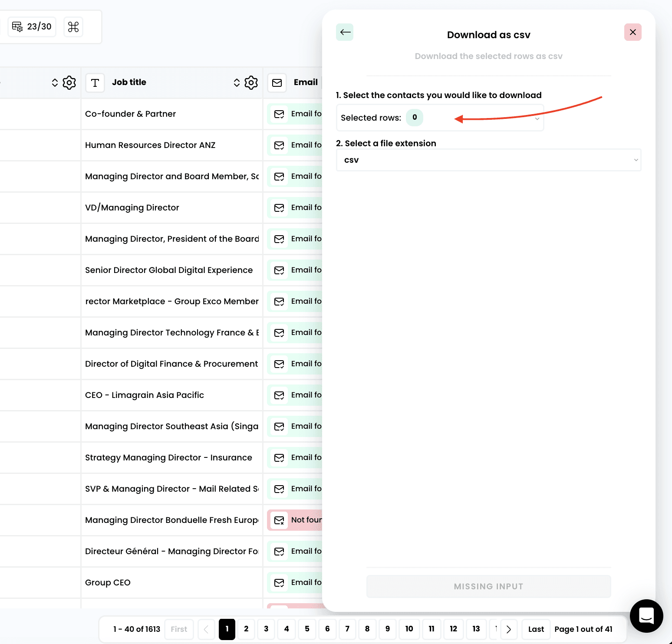Click email status for Managing Director Technology France row
Image resolution: width=672 pixels, height=644 pixels.
295,332
